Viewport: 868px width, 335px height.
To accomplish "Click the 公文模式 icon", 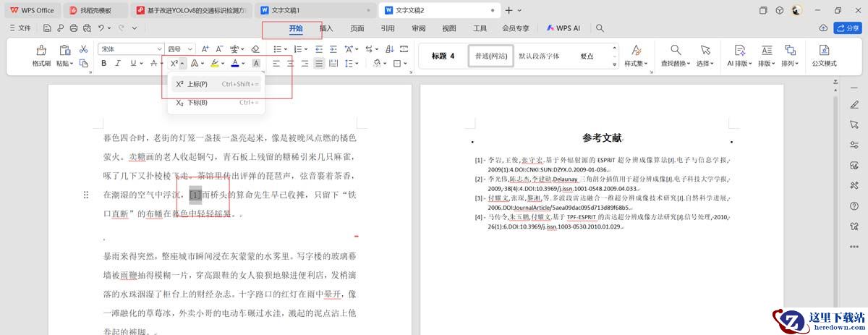I will tap(824, 50).
